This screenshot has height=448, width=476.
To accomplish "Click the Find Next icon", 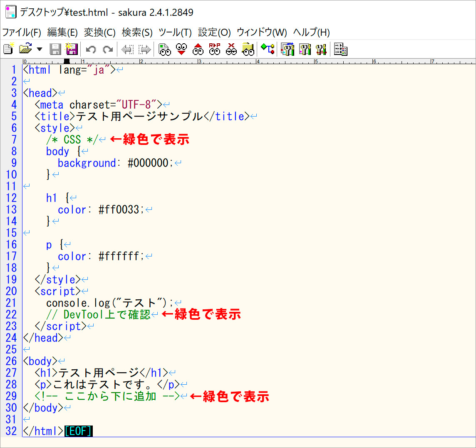I will [181, 49].
